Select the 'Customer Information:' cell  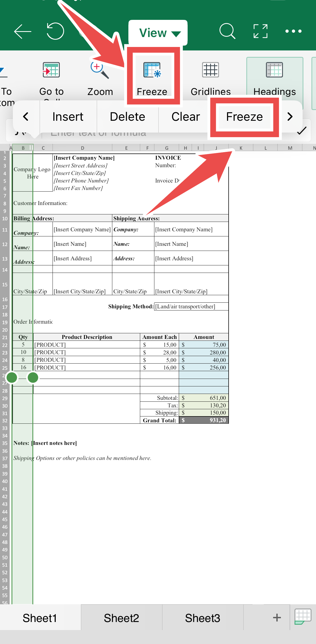(x=40, y=203)
